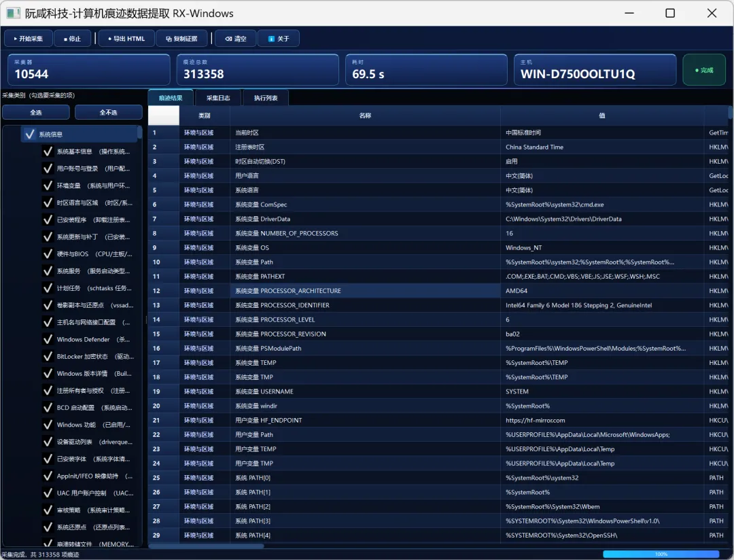Select the 审核策略 tree item label
This screenshot has width=734, height=560.
pos(93,510)
